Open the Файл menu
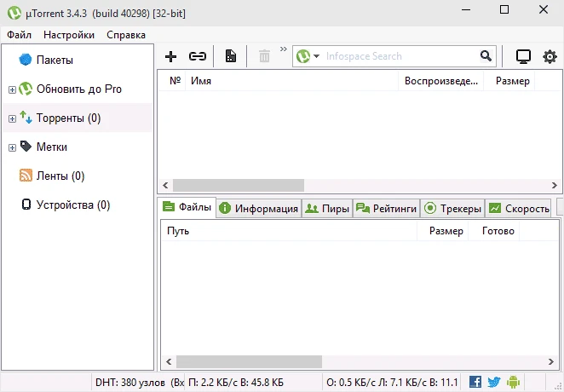Viewport: 564px width, 392px height. coord(19,35)
